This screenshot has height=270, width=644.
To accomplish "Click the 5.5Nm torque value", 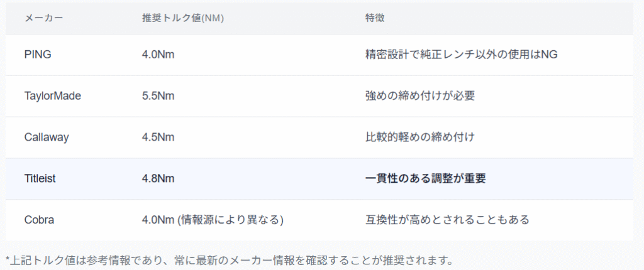I will (x=158, y=96).
